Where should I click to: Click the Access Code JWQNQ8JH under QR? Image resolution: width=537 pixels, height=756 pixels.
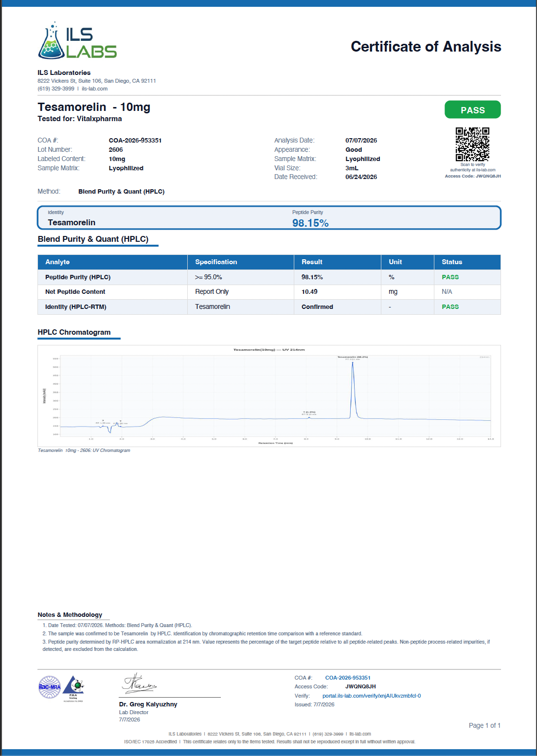pyautogui.click(x=473, y=176)
